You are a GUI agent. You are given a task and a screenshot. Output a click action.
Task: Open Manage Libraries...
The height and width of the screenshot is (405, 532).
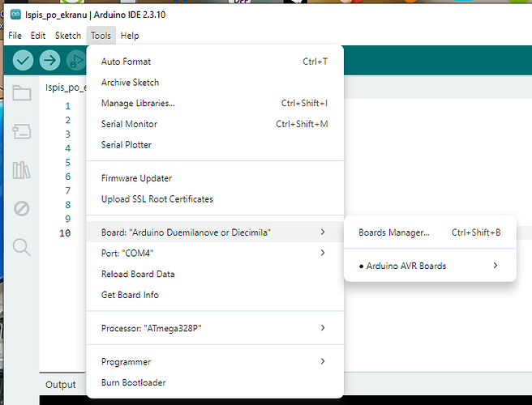215,103
